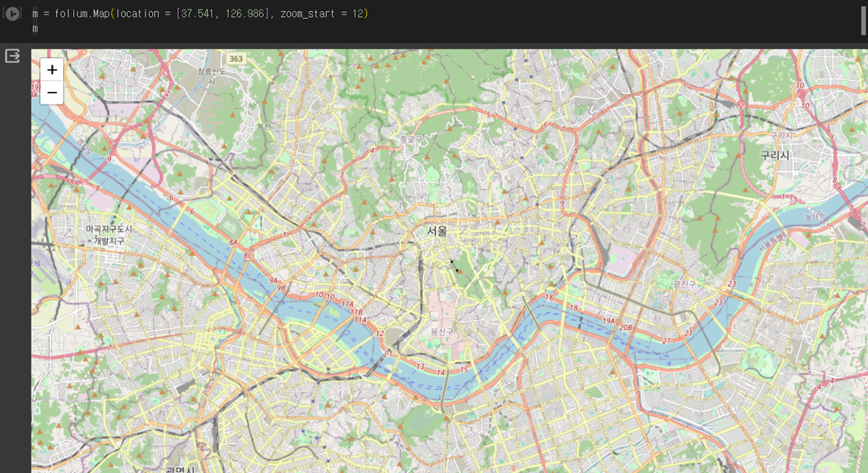The image size is (868, 473).
Task: Click 'location' parameter in the code
Action: (137, 14)
